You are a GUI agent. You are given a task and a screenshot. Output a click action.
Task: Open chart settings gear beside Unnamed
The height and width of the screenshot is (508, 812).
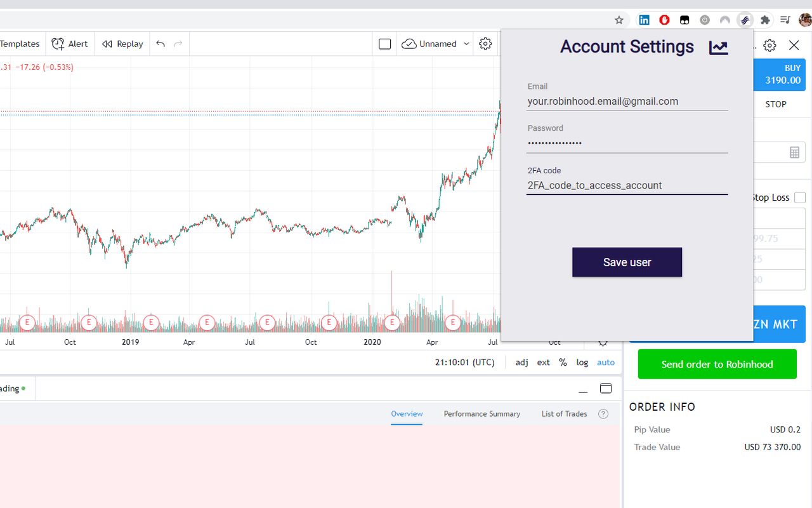485,44
